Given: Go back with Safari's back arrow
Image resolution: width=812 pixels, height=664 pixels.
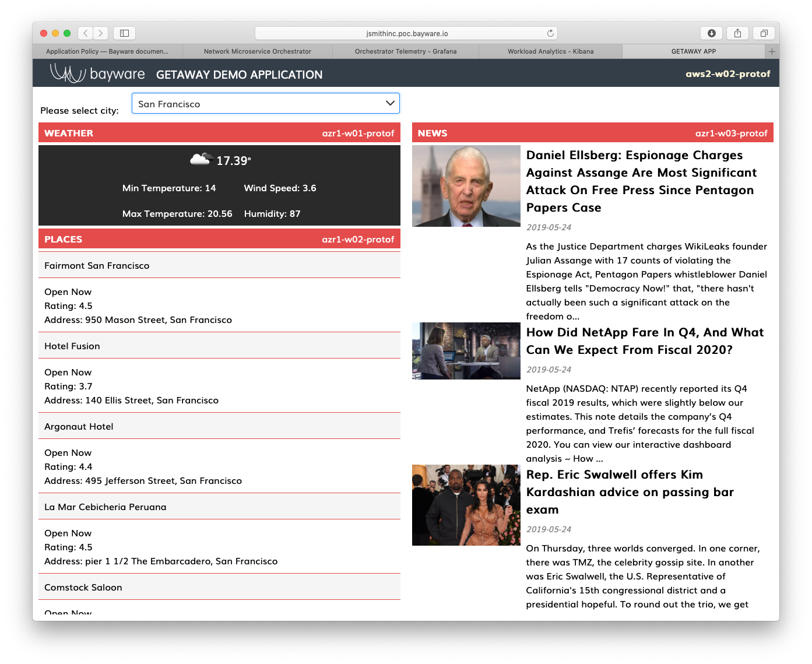Looking at the screenshot, I should [86, 33].
